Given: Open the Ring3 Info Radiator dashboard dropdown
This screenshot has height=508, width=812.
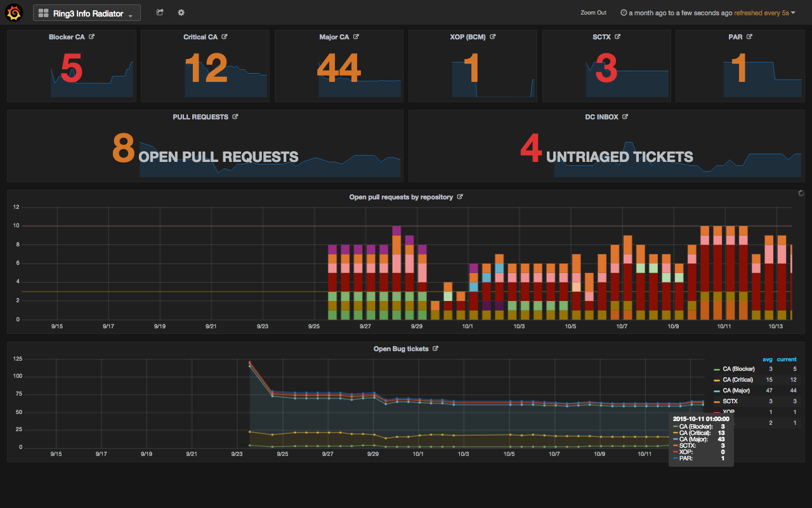Looking at the screenshot, I should click(87, 13).
